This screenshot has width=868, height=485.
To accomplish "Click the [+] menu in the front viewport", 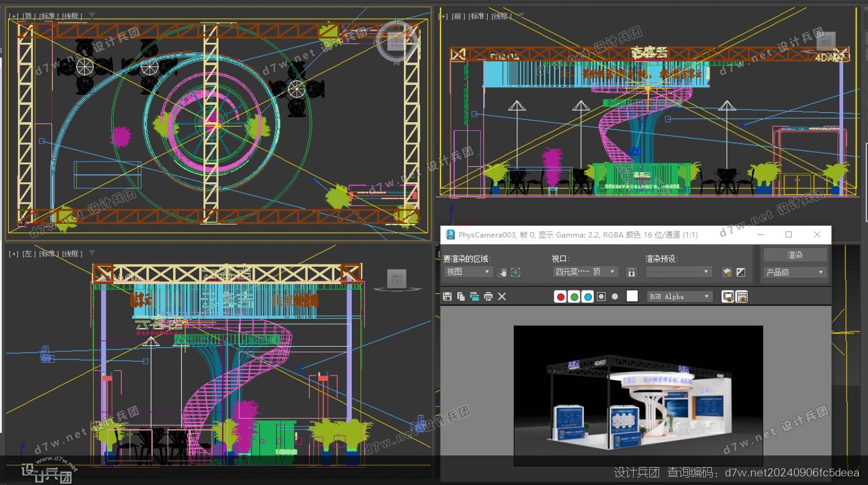I will pos(443,16).
